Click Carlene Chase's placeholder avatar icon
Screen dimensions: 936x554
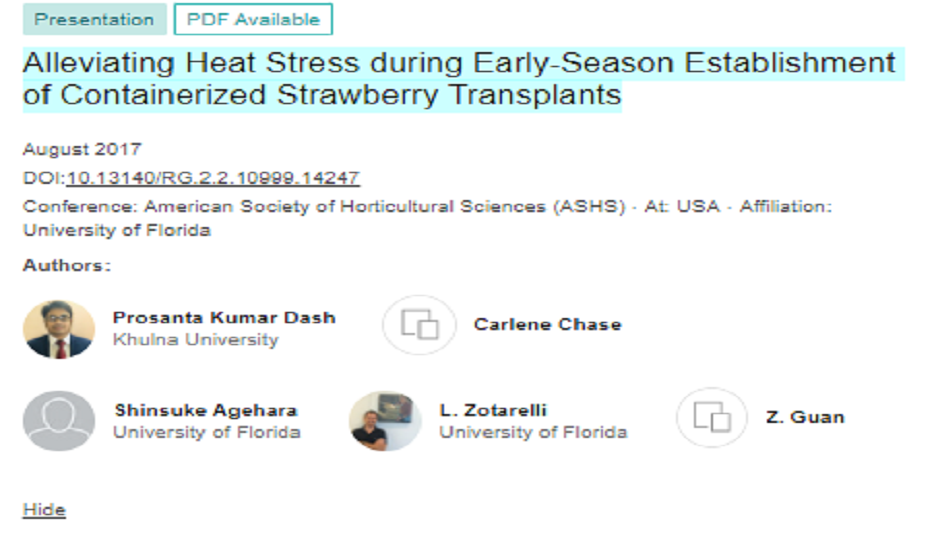[x=419, y=325]
